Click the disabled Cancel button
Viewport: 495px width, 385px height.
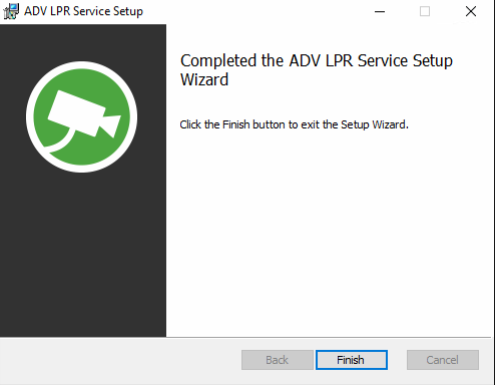tap(443, 360)
